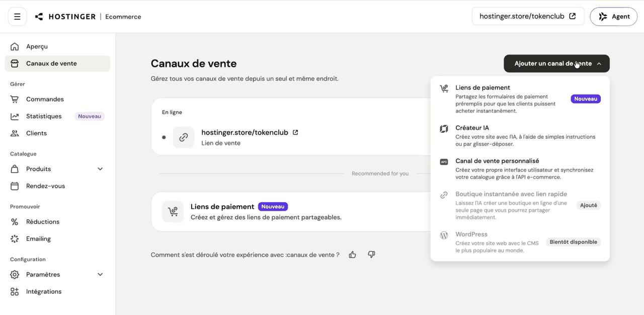Open Réductions in sidebar
The height and width of the screenshot is (315, 644).
57,222
